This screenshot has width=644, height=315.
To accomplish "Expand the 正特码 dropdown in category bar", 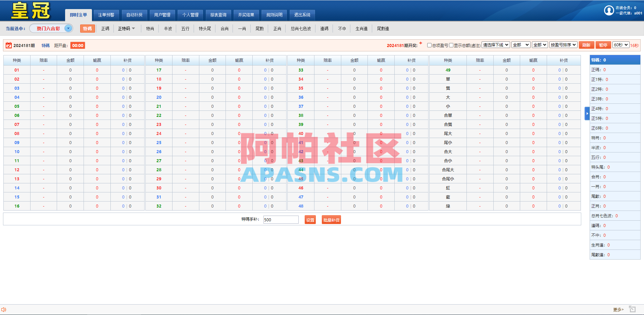I will coord(127,29).
